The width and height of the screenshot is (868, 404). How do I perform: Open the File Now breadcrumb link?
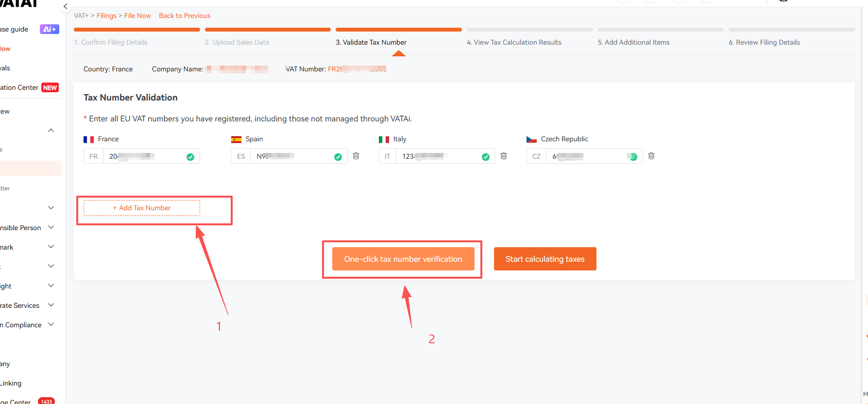tap(137, 16)
